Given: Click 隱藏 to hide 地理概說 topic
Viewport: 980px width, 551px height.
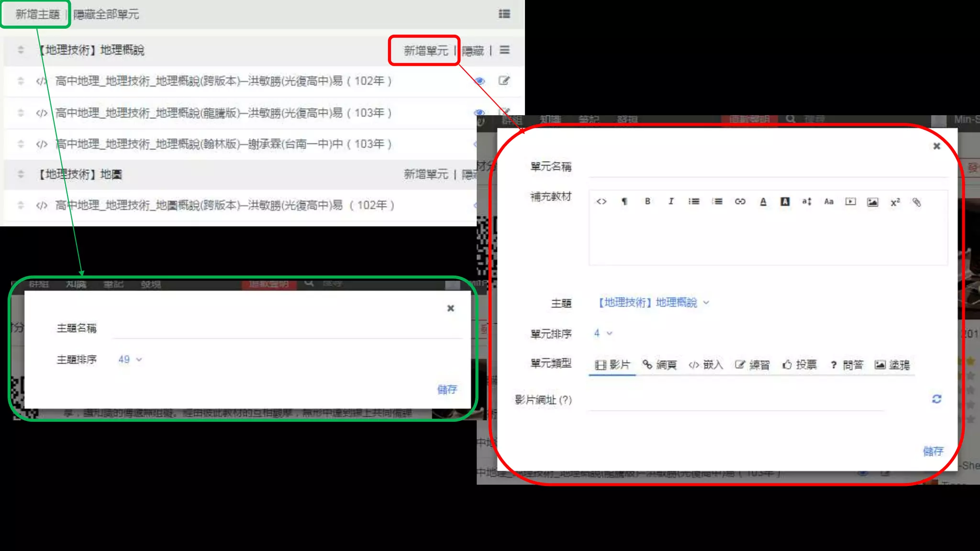Looking at the screenshot, I should tap(473, 51).
